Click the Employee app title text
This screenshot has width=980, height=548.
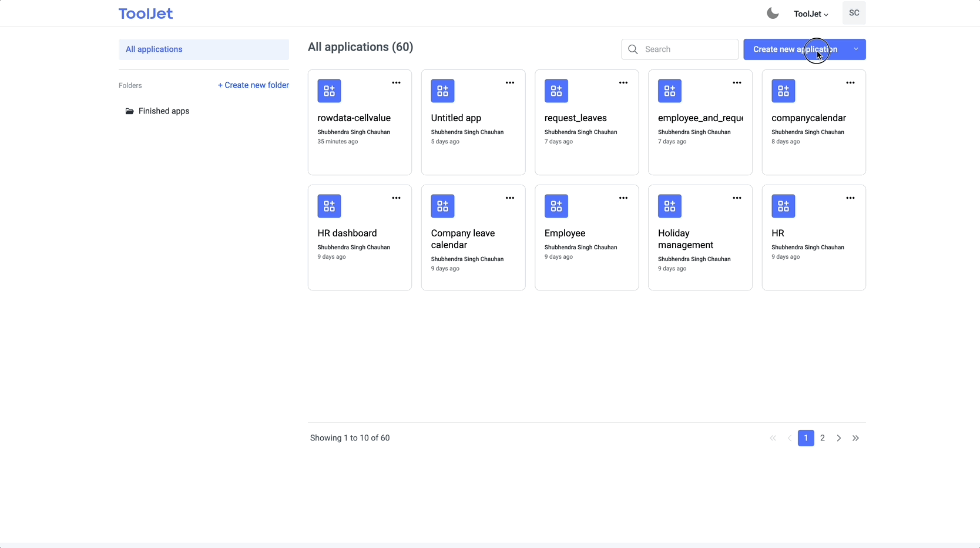[565, 233]
